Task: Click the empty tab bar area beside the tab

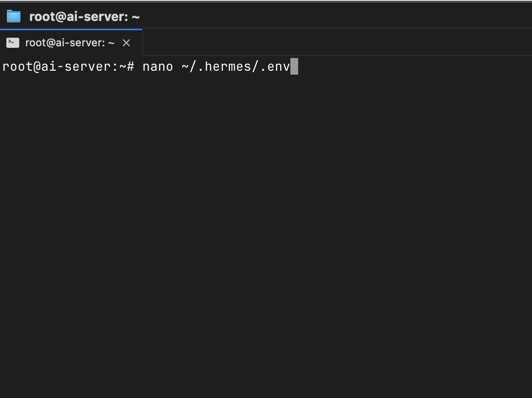Action: click(337, 42)
